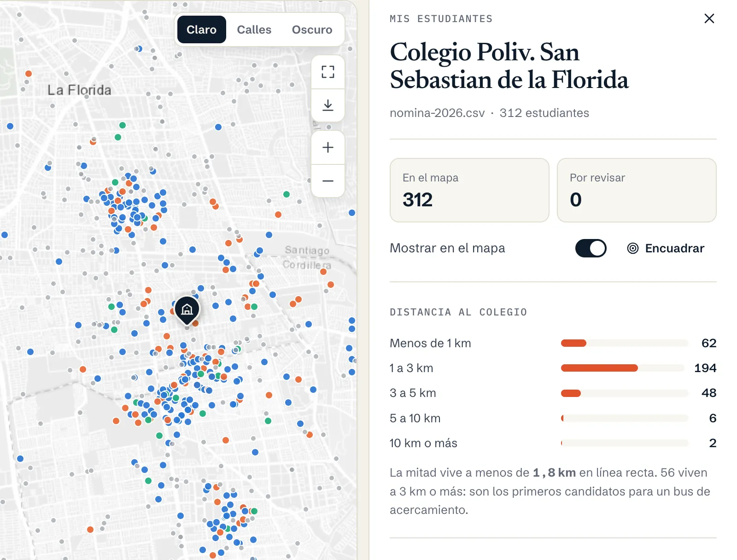Image resolution: width=737 pixels, height=560 pixels.
Task: Click the fullscreen map icon
Action: (x=328, y=72)
